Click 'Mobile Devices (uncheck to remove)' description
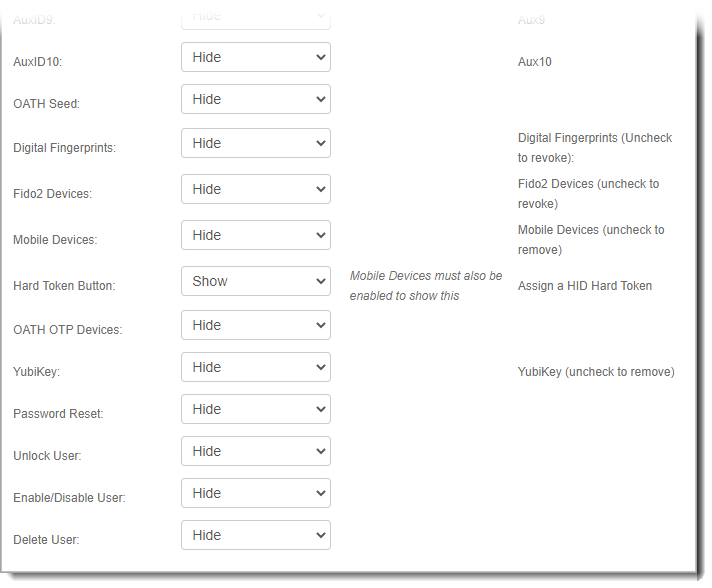Screen dimensions: 712x588 tap(590, 240)
